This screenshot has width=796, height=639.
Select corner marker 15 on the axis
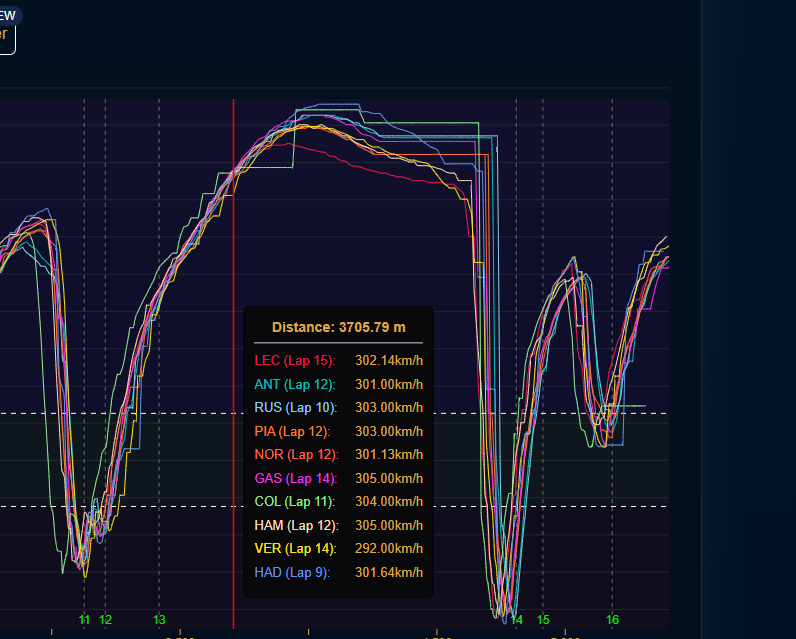coord(543,620)
